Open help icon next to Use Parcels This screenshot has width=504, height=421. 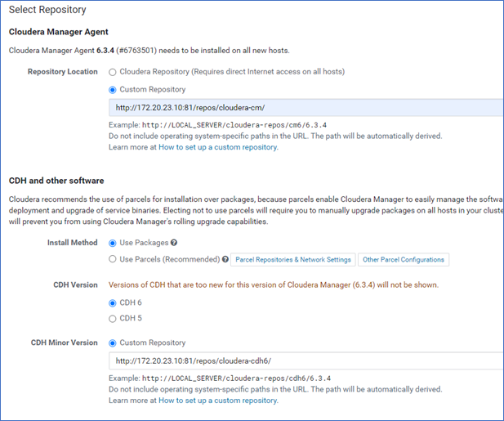225,259
